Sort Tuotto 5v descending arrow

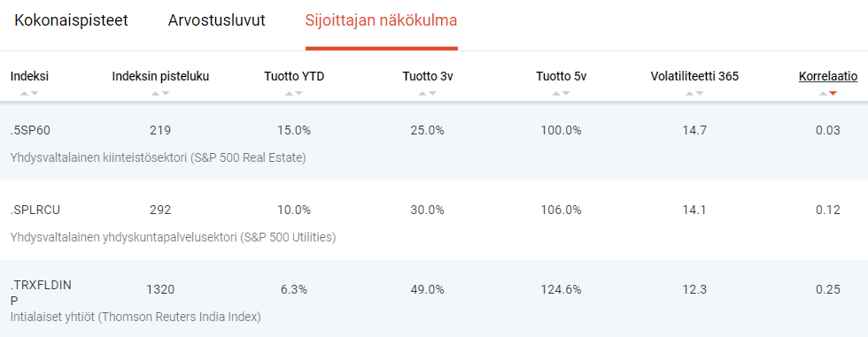566,94
